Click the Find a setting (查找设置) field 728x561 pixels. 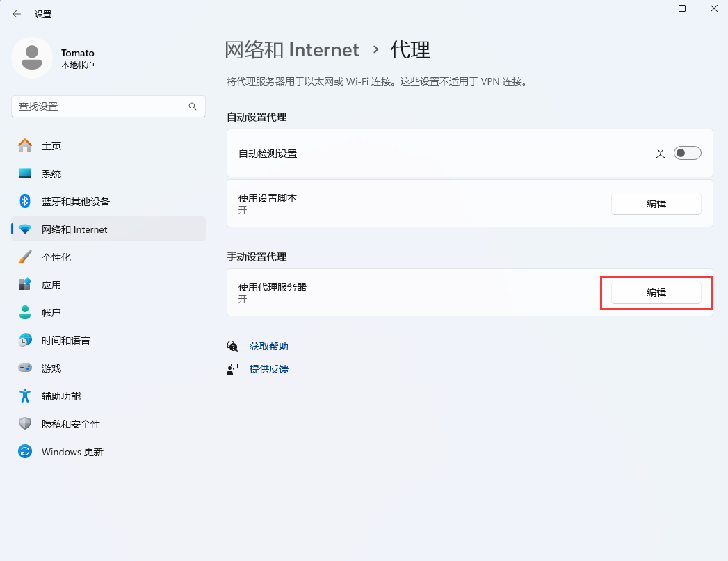[101, 106]
